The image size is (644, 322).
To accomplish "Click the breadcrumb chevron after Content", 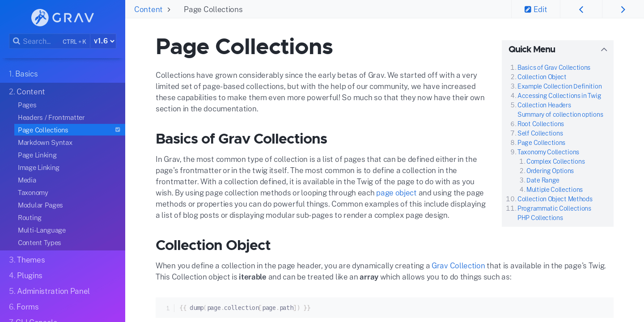I will (169, 9).
